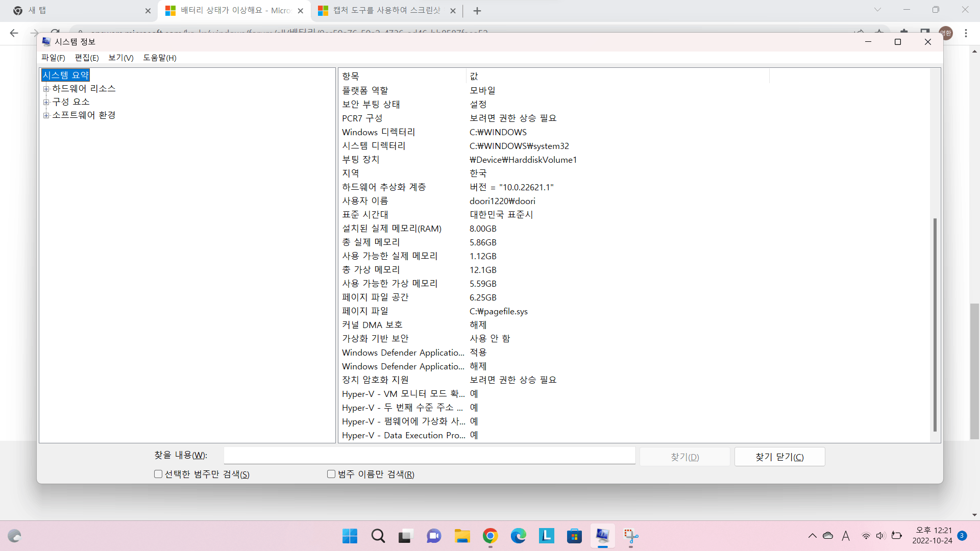Screen dimensions: 980x551
Task: Open the 파일(F) menu
Action: coord(53,58)
